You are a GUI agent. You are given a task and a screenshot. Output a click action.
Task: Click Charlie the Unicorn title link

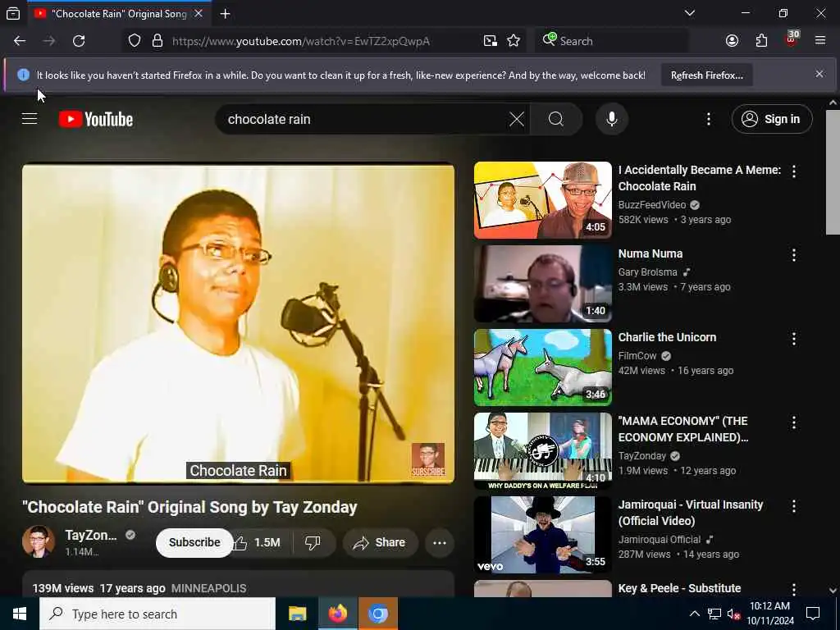(667, 337)
